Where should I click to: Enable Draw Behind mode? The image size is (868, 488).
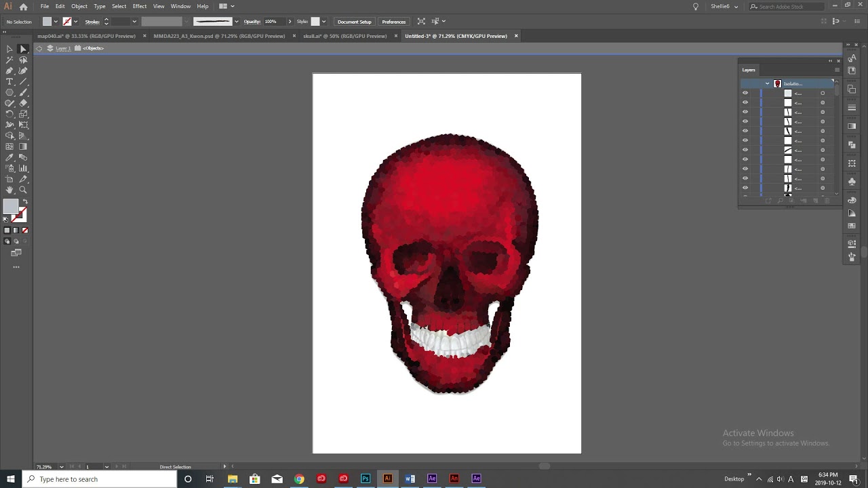tap(16, 241)
